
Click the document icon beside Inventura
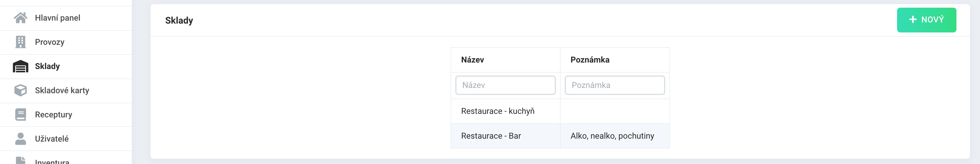pyautogui.click(x=21, y=160)
